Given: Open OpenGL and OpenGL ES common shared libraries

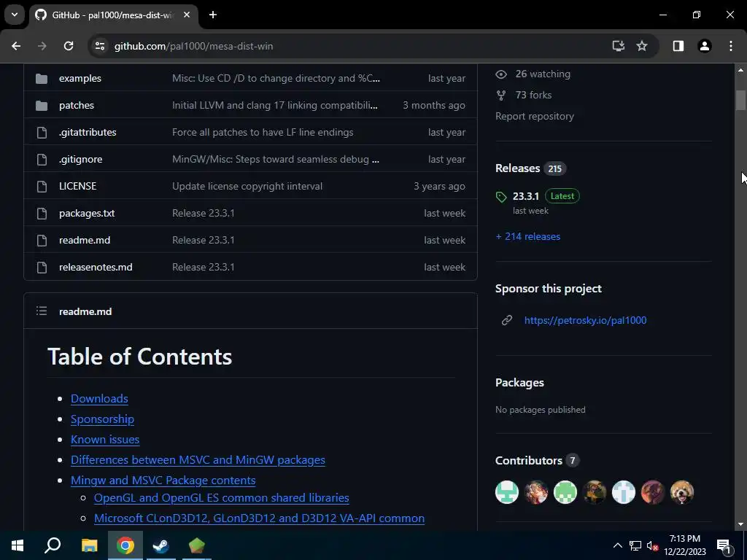Looking at the screenshot, I should (x=222, y=497).
